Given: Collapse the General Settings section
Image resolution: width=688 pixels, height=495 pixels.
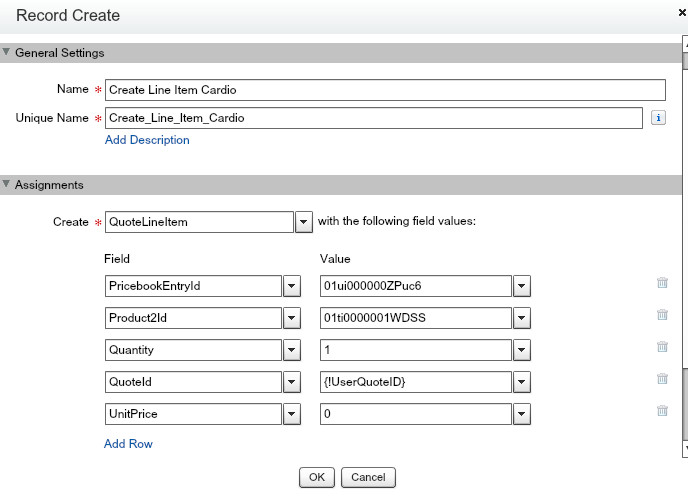Looking at the screenshot, I should [7, 53].
